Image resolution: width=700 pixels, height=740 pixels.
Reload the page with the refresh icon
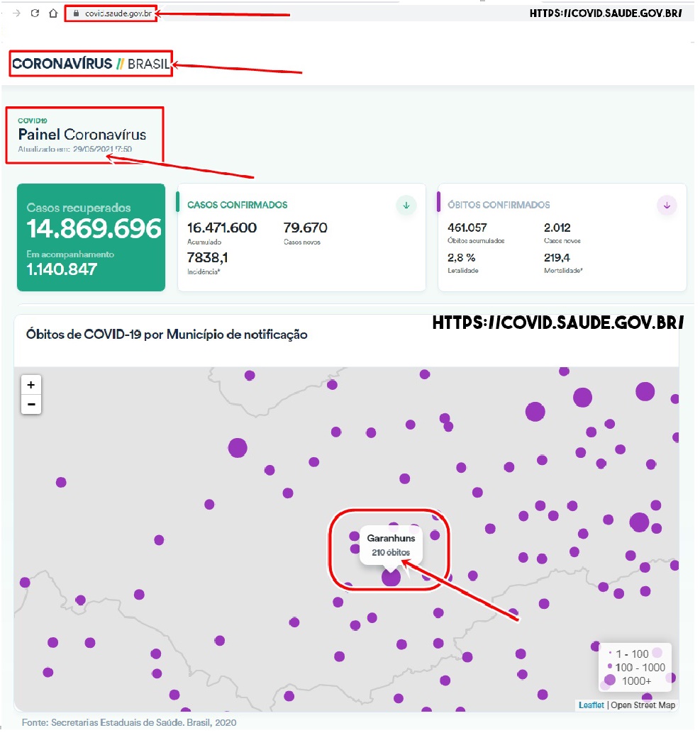(35, 13)
